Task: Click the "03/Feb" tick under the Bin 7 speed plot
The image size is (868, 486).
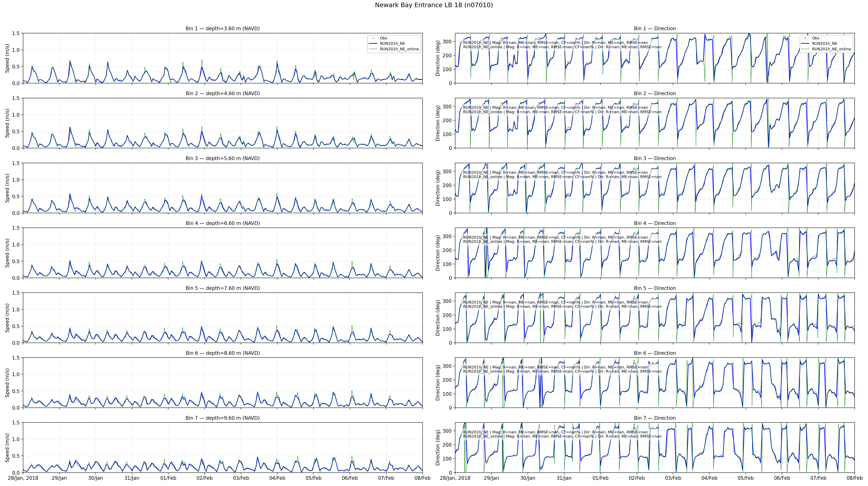Action: pyautogui.click(x=241, y=478)
